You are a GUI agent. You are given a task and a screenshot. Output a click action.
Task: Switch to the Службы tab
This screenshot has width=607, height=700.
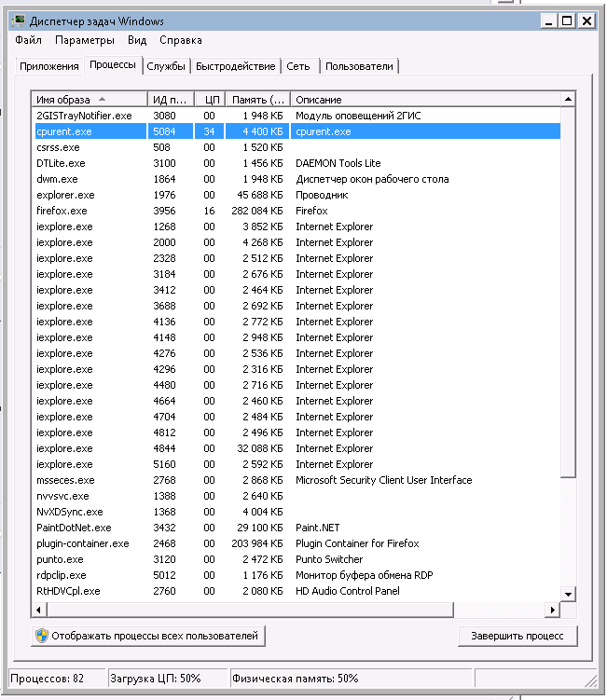[167, 66]
